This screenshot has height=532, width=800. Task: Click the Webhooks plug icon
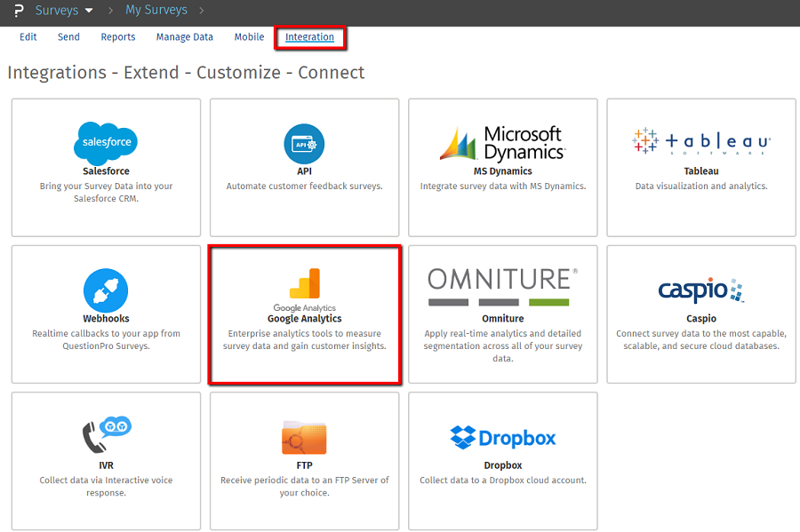point(106,290)
